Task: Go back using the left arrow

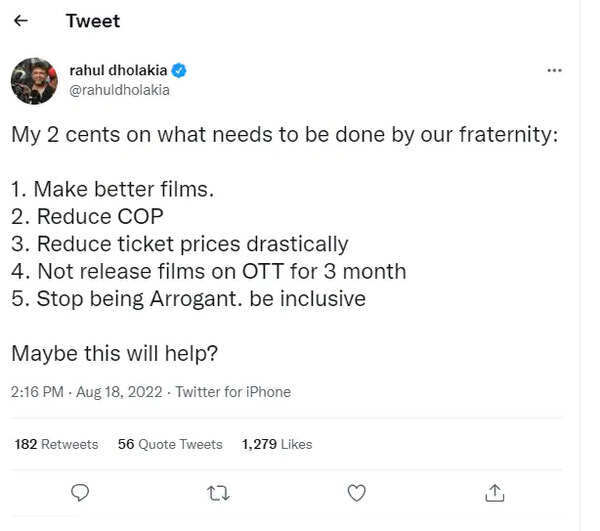Action: point(21,21)
